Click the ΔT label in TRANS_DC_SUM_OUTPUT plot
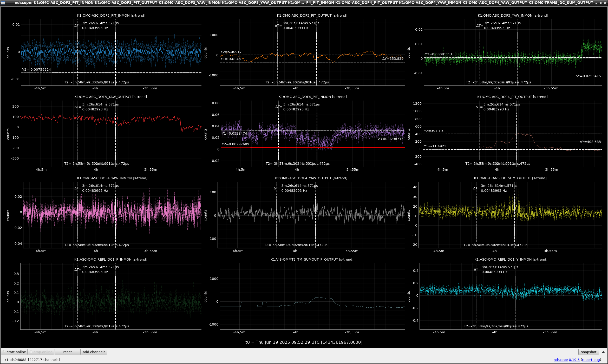The width and height of the screenshot is (608, 364). coord(476,188)
